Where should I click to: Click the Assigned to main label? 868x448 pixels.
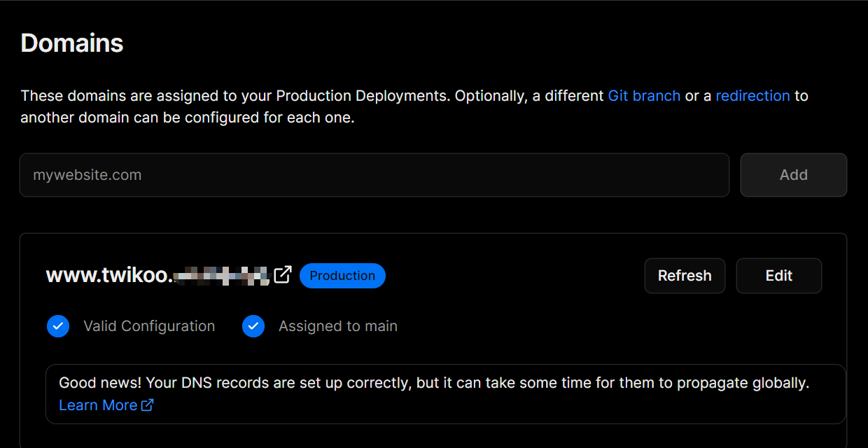click(x=338, y=326)
